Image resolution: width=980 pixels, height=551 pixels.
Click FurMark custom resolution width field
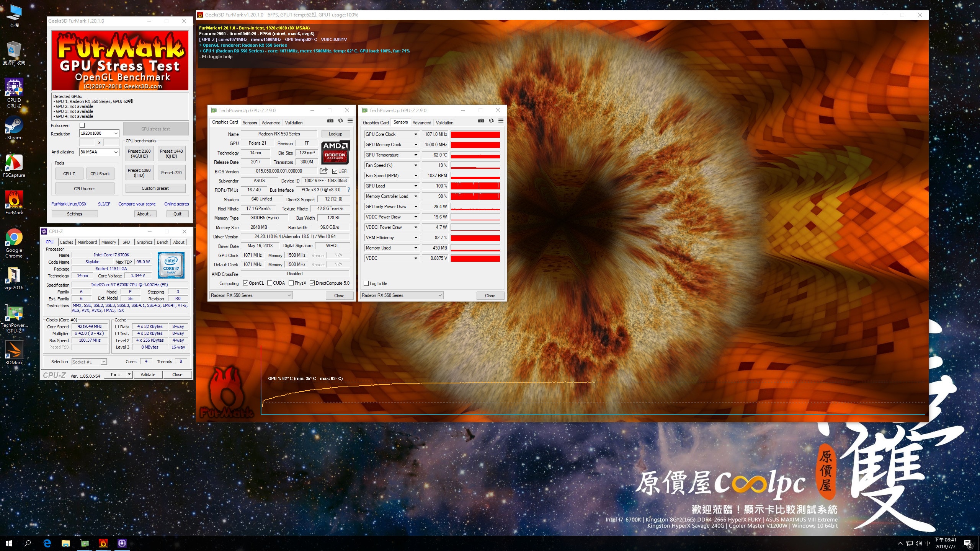tap(87, 142)
